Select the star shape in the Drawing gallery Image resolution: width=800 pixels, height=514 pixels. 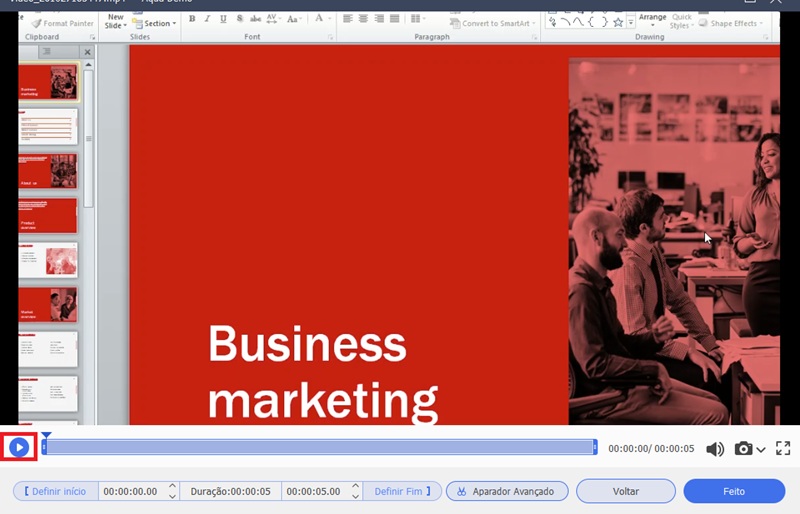tap(618, 22)
